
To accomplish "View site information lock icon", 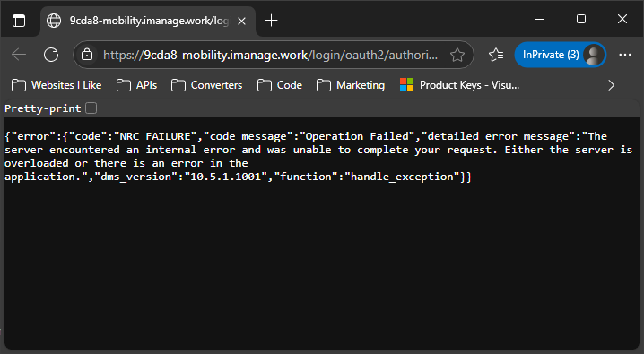I will pos(87,55).
